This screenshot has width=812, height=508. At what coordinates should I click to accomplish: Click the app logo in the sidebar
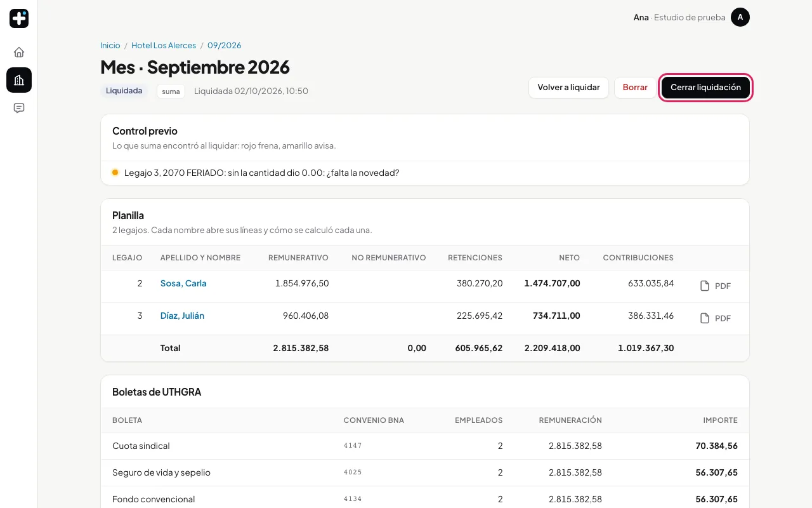(19, 18)
